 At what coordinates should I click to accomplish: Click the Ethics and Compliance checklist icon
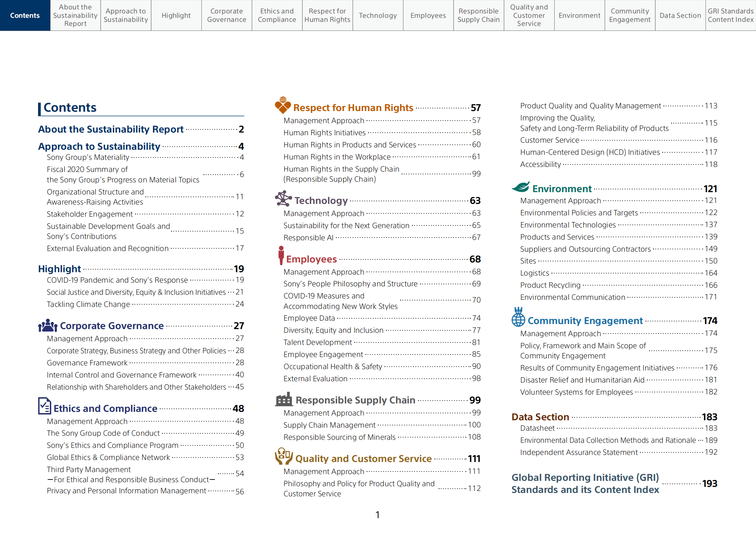tap(44, 406)
